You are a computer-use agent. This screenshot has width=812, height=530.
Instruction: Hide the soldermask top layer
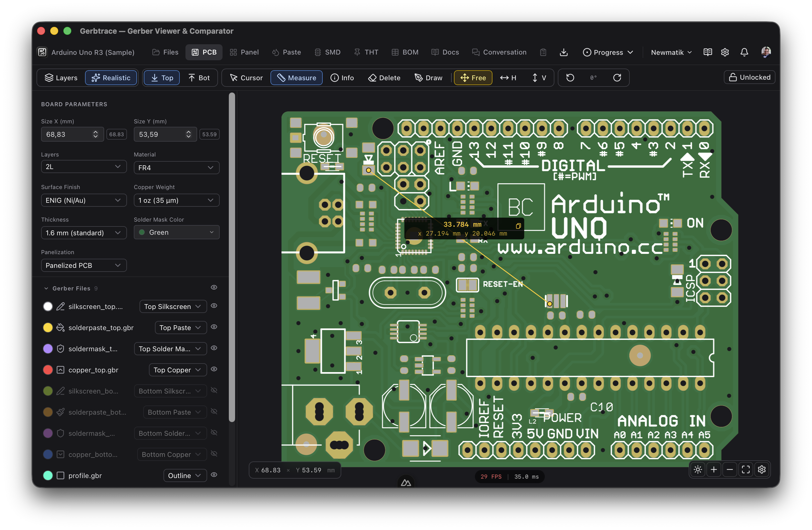tap(214, 348)
